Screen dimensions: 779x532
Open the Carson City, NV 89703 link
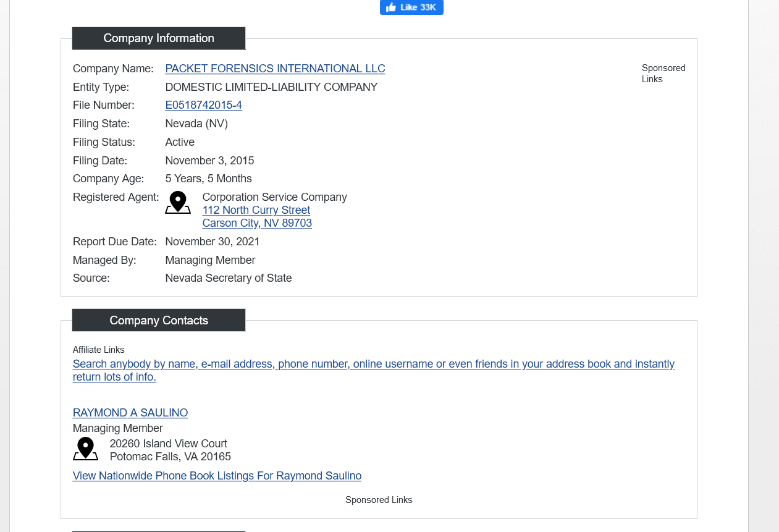(x=257, y=223)
